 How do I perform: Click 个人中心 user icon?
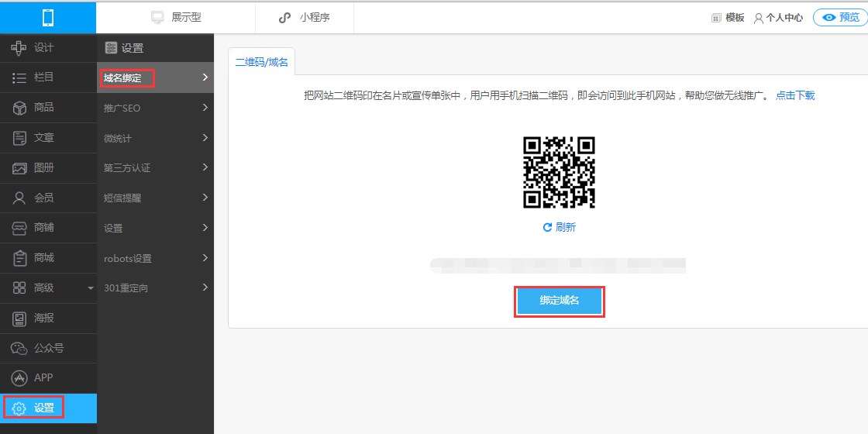[x=759, y=18]
